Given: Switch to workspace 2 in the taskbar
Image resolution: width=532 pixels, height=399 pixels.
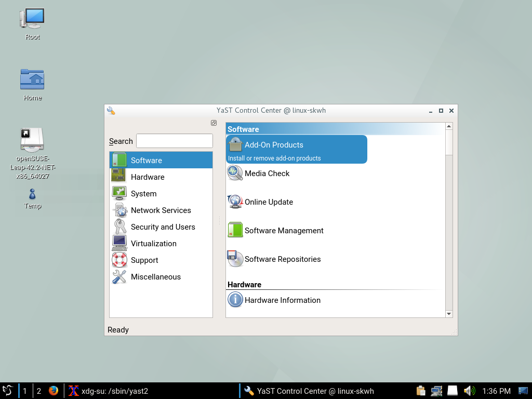Looking at the screenshot, I should click(39, 391).
